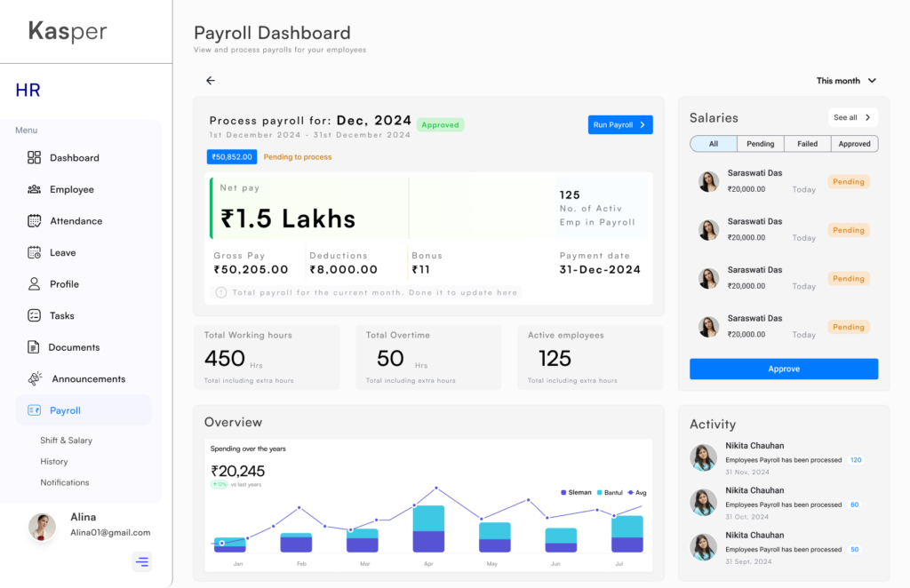
Task: Switch to Approved salaries filter
Action: pos(854,144)
